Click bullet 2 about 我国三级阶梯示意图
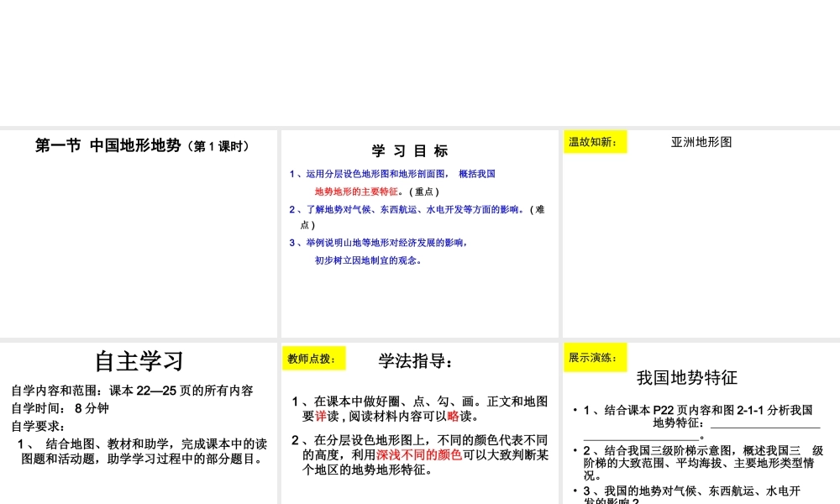840x504 pixels. coord(698,463)
